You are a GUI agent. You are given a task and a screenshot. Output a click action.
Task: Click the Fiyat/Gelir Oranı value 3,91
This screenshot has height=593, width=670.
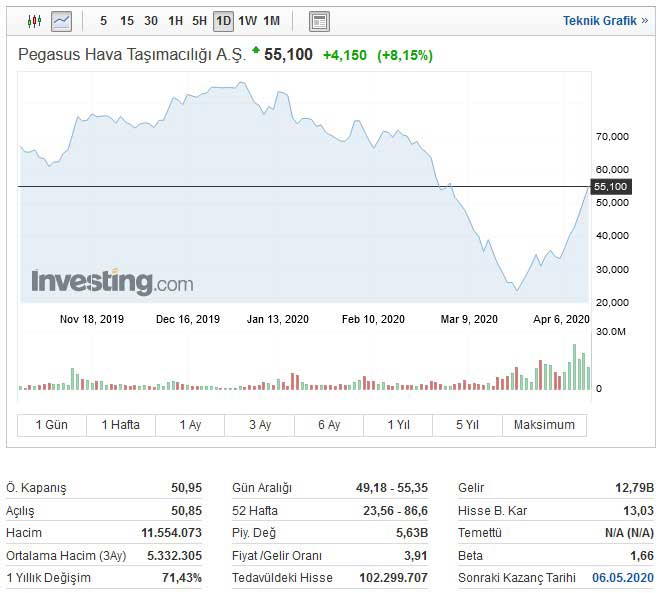point(416,555)
